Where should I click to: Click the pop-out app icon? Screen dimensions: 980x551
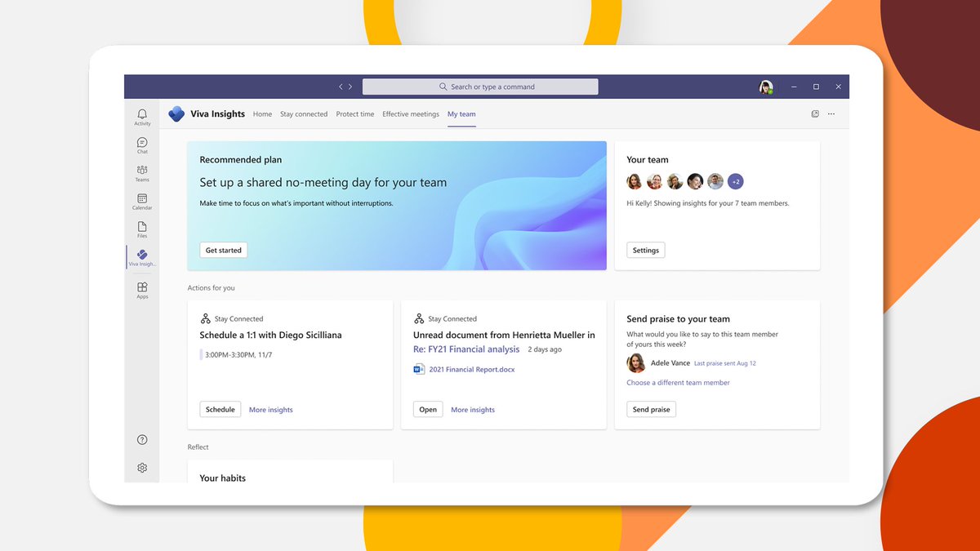(x=815, y=114)
